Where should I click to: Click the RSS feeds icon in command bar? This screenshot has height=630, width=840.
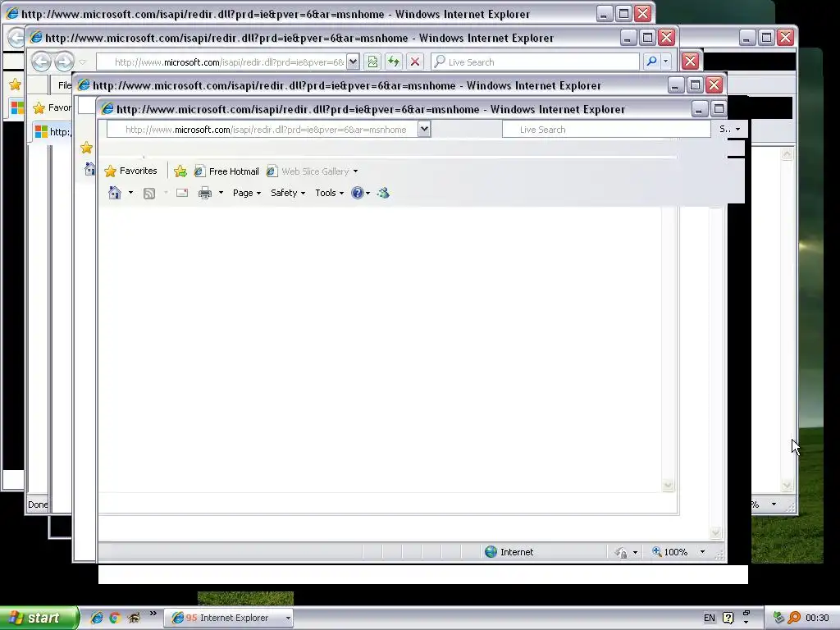[149, 194]
